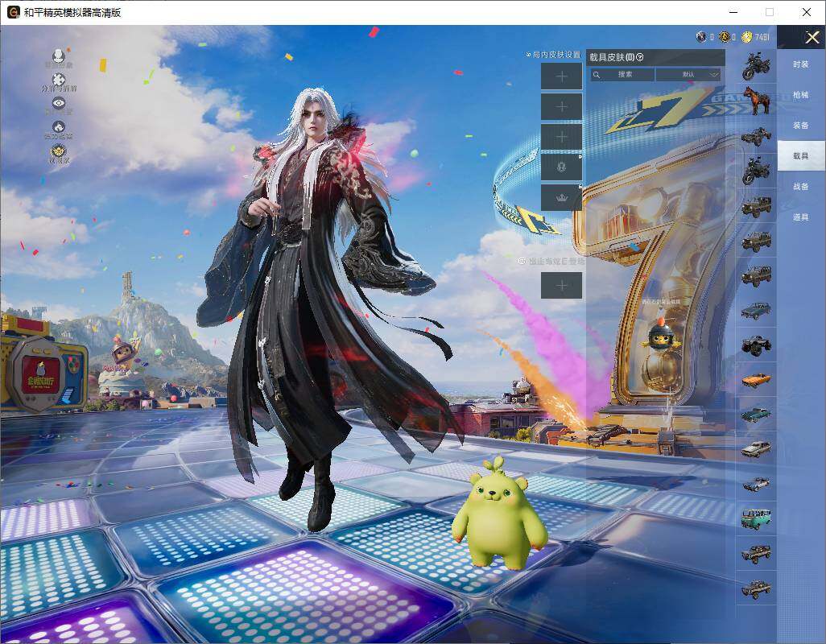Open 分解与拆解 puzzle-piece icon
Image resolution: width=826 pixels, height=644 pixels.
59,81
